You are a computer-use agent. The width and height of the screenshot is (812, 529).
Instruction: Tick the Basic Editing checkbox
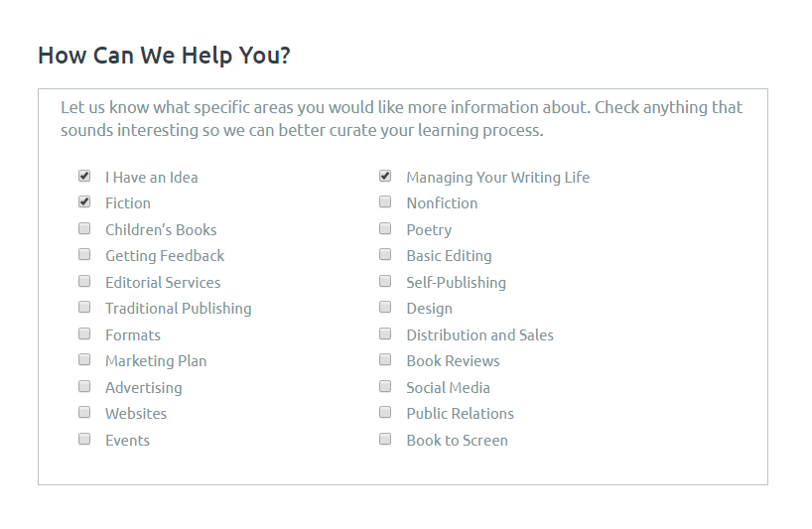[385, 255]
